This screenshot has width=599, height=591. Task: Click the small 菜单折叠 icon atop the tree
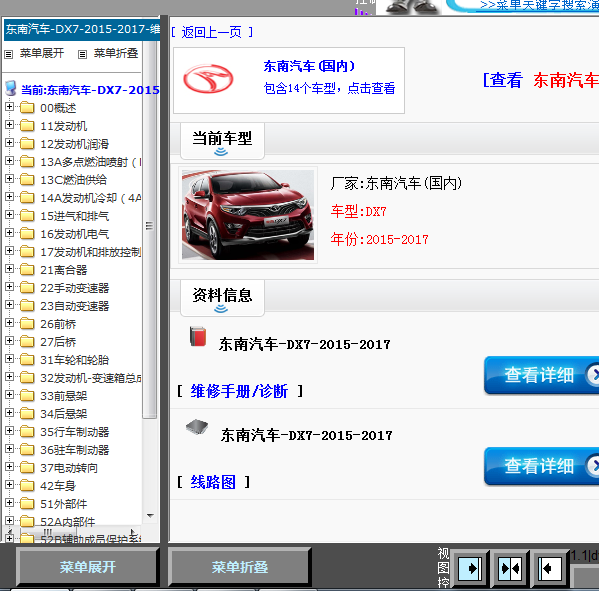coord(82,54)
